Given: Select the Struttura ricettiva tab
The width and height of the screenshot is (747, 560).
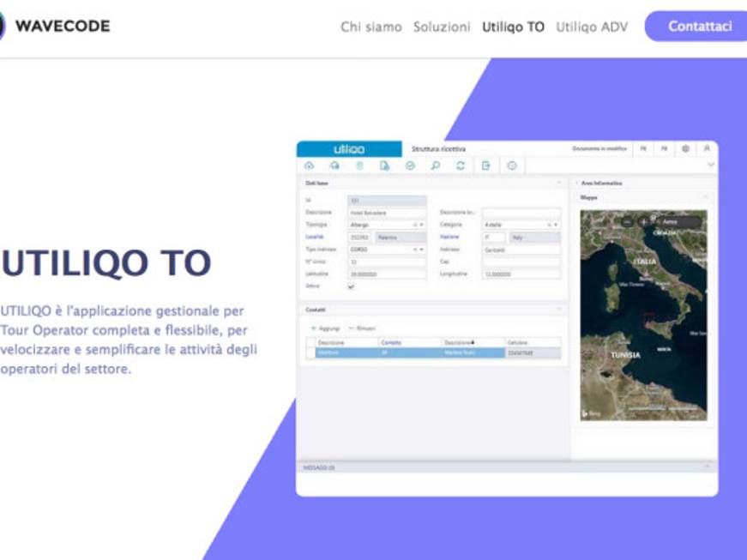Looking at the screenshot, I should (x=438, y=149).
